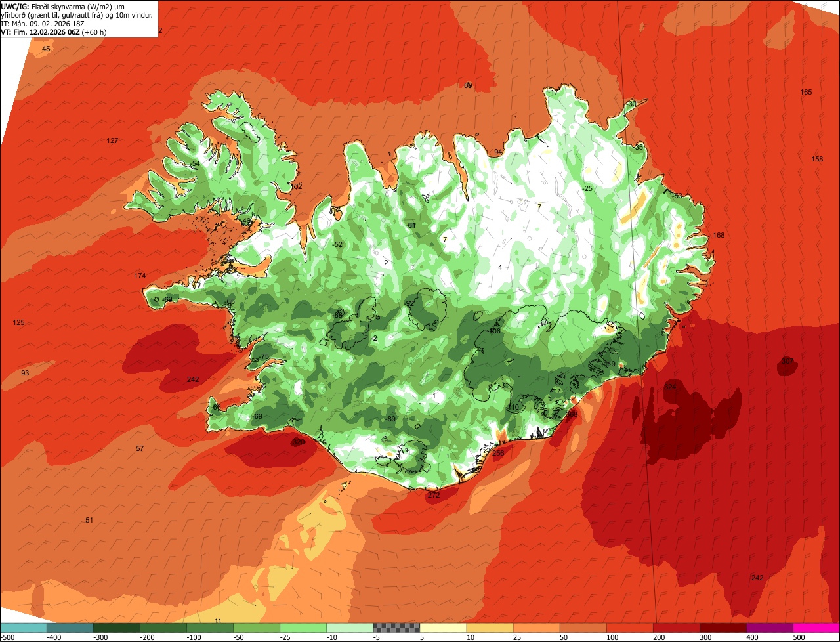The height and width of the screenshot is (642, 840).
Task: Click the '-52' value on the map
Action: click(x=338, y=245)
